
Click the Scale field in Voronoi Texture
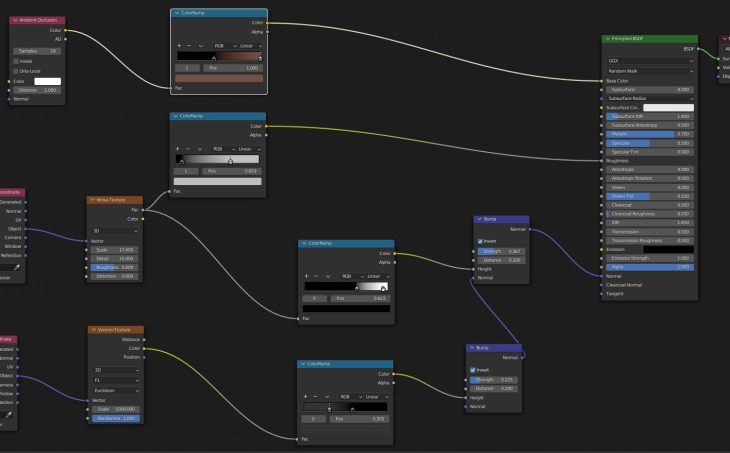[117, 409]
